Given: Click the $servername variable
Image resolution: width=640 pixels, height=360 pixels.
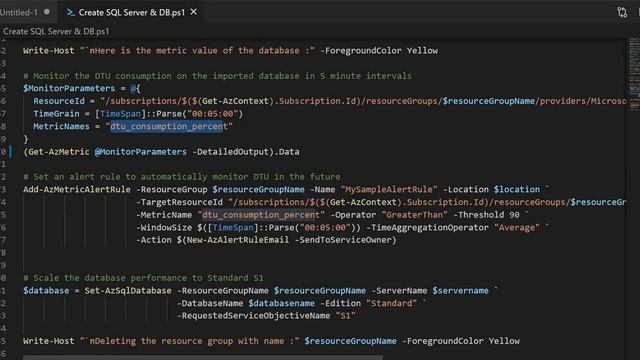Looking at the screenshot, I should coord(460,291).
